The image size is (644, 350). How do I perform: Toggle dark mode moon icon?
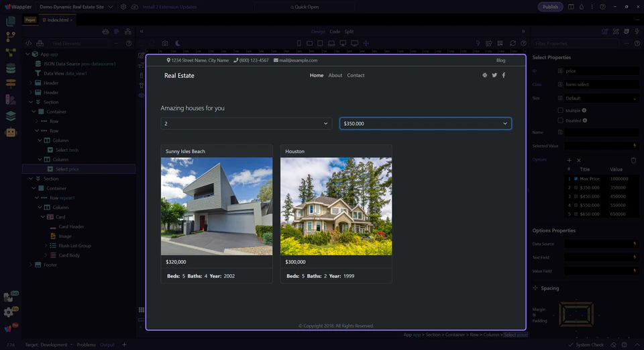tap(178, 44)
